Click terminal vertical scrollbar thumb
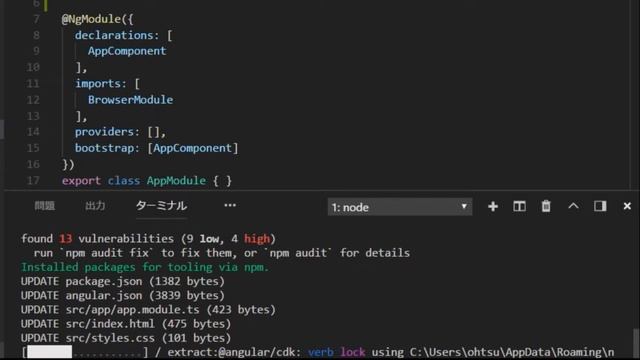 tap(636, 343)
